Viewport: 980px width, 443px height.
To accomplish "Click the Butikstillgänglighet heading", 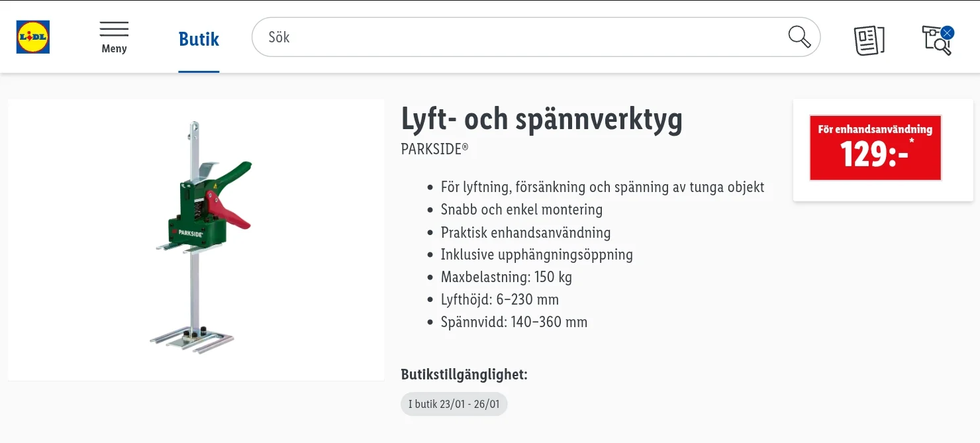I will (464, 374).
